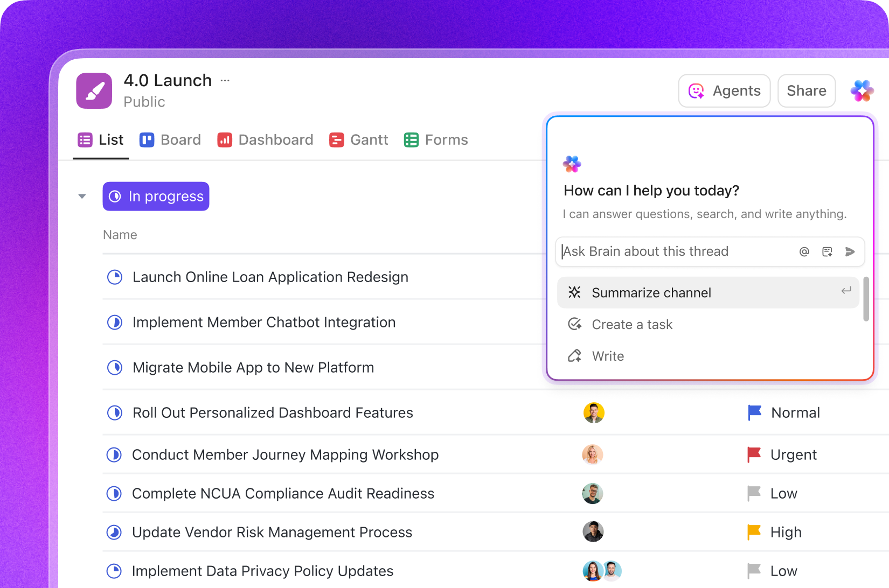Open task Update Vendor Risk Management Process

[272, 533]
